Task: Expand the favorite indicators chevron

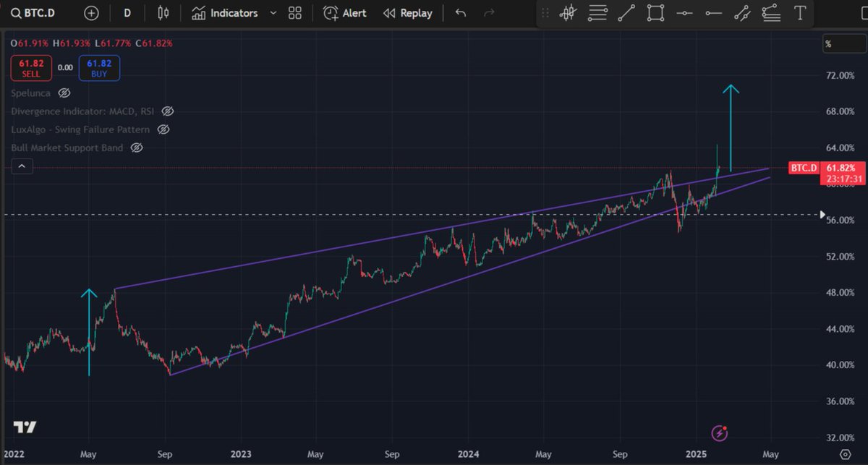Action: [x=273, y=13]
